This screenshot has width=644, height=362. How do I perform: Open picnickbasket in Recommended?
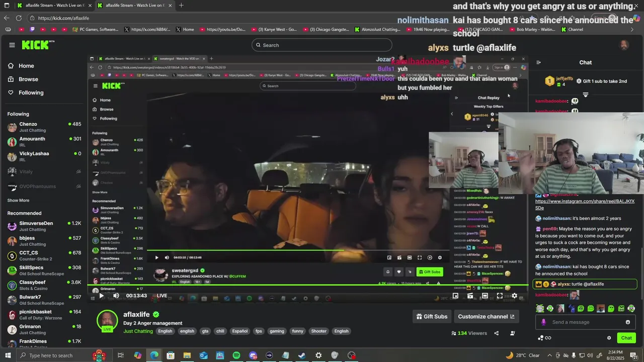pyautogui.click(x=44, y=315)
